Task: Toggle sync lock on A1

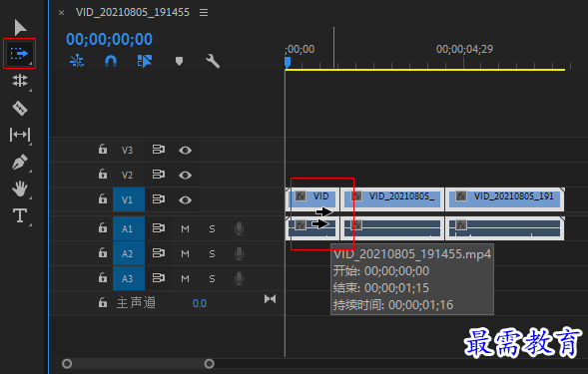Action: 159,228
